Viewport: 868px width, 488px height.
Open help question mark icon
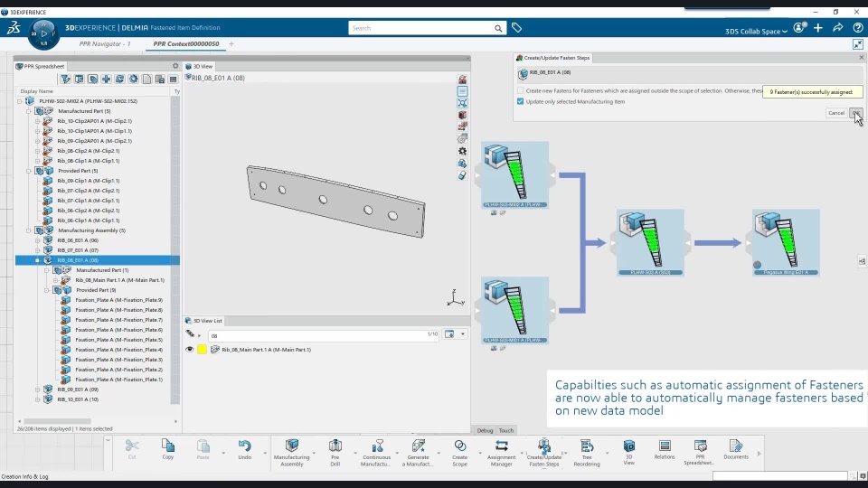(x=858, y=28)
